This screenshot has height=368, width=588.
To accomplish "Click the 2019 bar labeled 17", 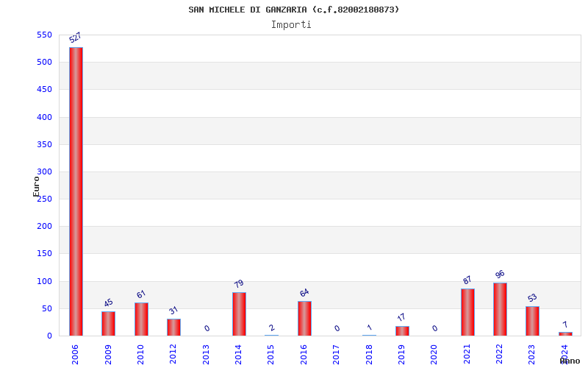I will [x=402, y=330].
